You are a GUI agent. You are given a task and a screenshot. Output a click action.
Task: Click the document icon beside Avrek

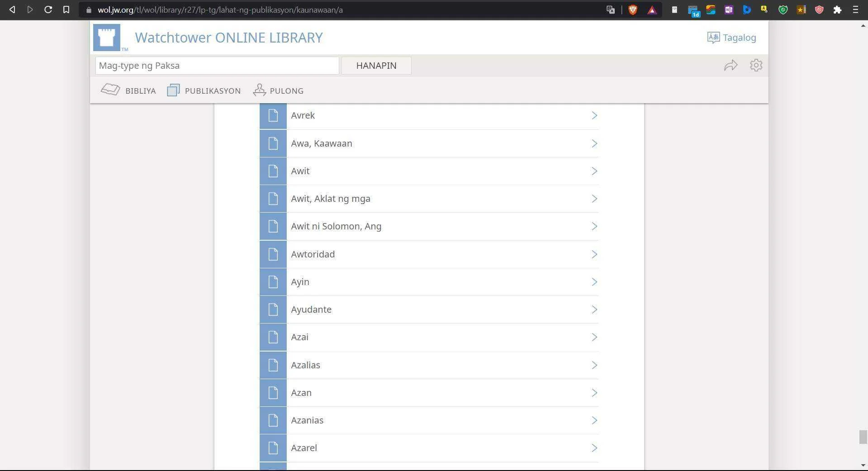pyautogui.click(x=273, y=115)
